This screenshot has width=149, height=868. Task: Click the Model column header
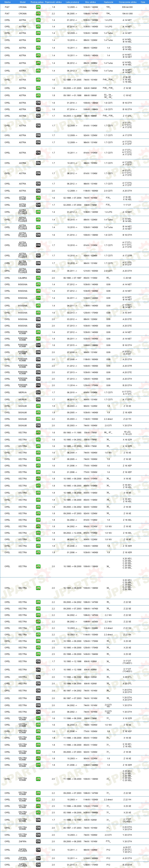pos(22,2)
